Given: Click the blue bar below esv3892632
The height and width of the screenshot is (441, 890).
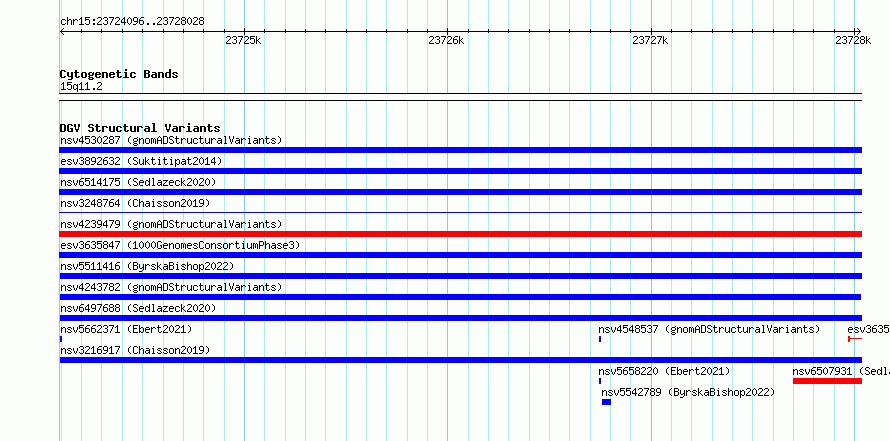Looking at the screenshot, I should (x=461, y=171).
